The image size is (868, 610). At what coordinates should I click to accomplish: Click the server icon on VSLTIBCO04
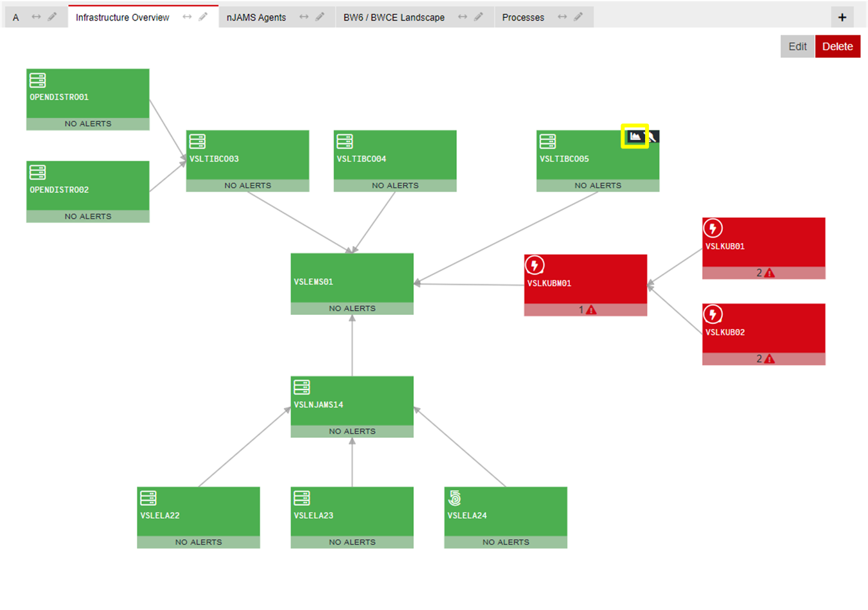click(x=345, y=141)
